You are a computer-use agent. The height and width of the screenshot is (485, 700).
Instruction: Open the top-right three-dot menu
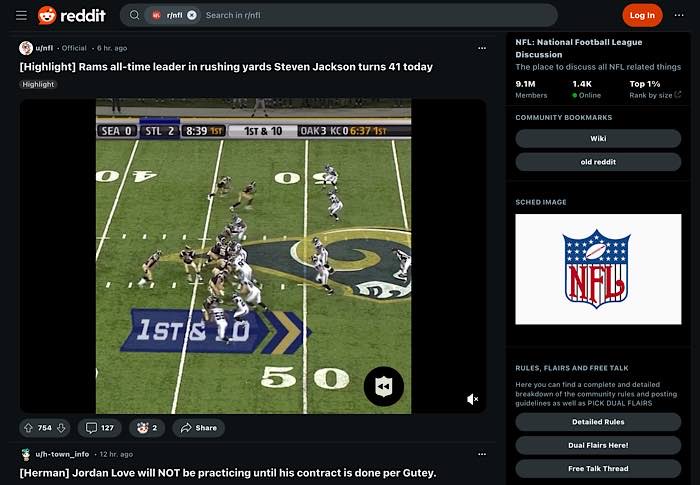click(679, 15)
